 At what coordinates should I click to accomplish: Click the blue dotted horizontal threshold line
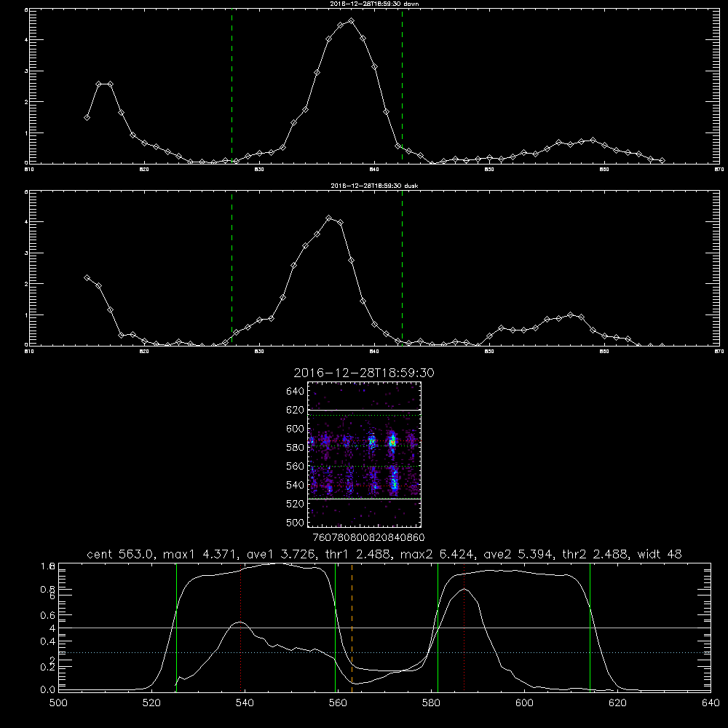click(384, 653)
